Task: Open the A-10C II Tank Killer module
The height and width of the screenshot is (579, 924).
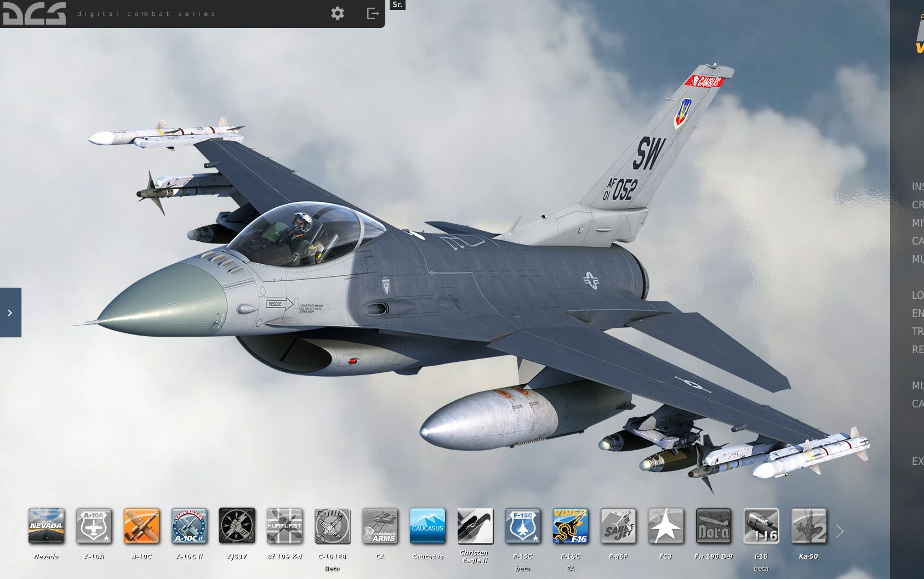Action: point(189,526)
